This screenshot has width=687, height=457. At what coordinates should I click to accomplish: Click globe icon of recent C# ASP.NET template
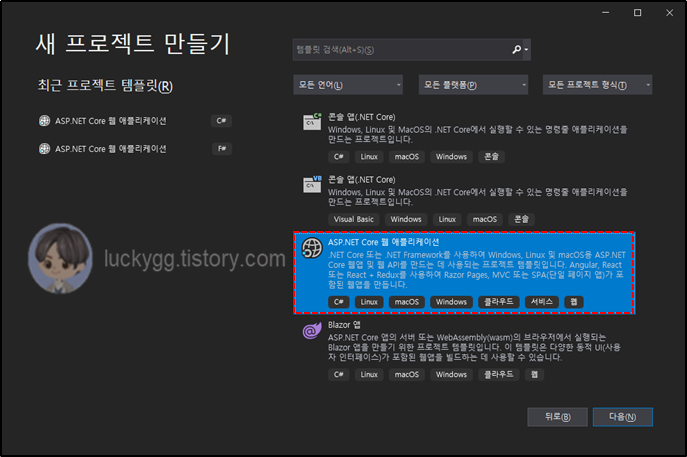[44, 120]
